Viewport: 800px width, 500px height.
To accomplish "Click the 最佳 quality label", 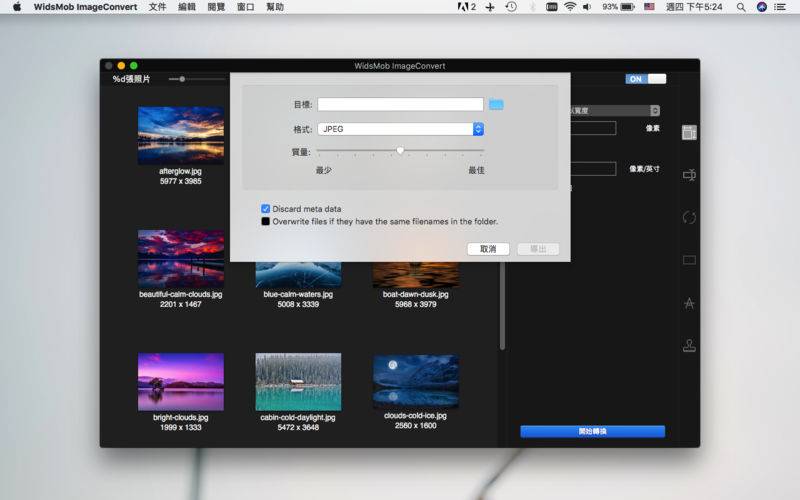I will coord(477,170).
